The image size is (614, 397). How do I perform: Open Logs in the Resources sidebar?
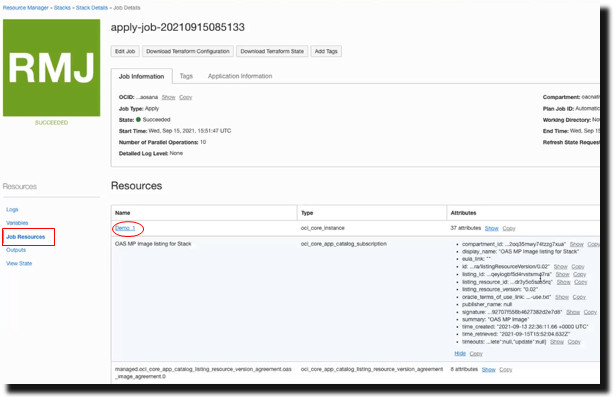[12, 209]
